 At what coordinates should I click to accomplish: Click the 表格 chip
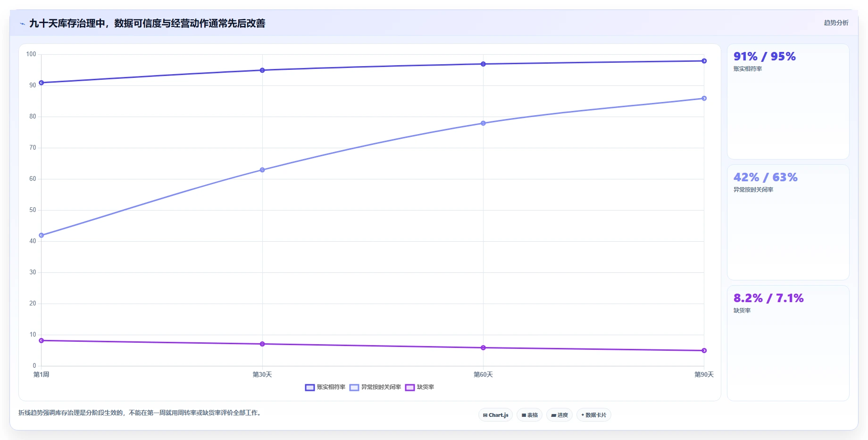point(529,415)
